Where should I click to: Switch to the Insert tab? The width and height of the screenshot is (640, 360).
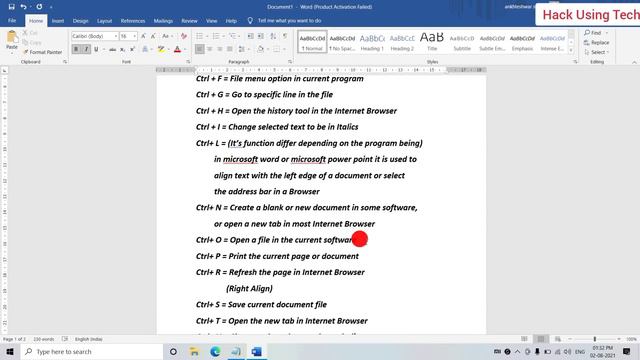coord(58,21)
